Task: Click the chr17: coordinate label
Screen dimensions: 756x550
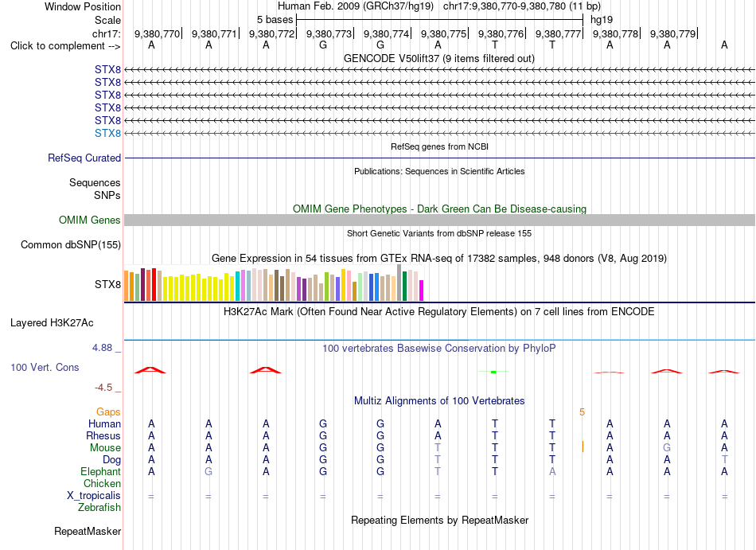Action: click(x=107, y=33)
